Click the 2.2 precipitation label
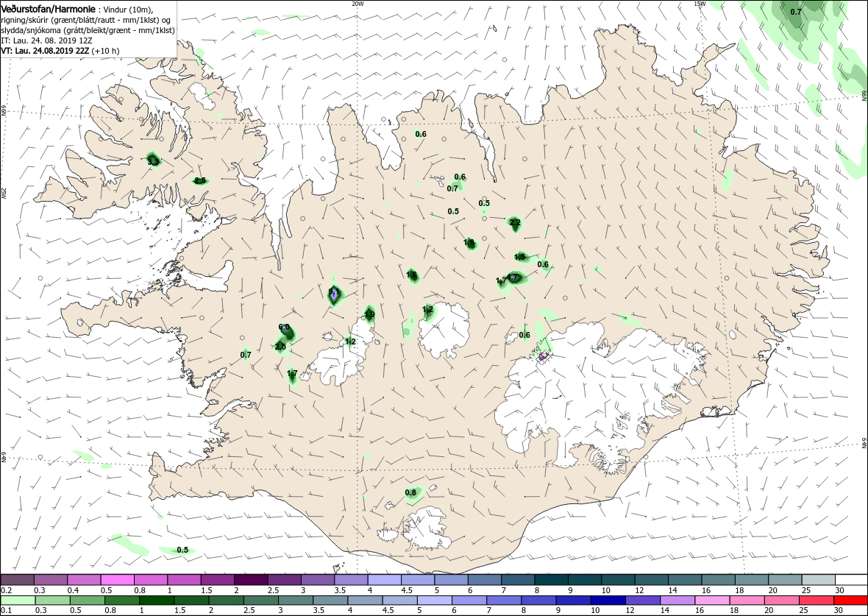This screenshot has height=616, width=868. pos(515,222)
